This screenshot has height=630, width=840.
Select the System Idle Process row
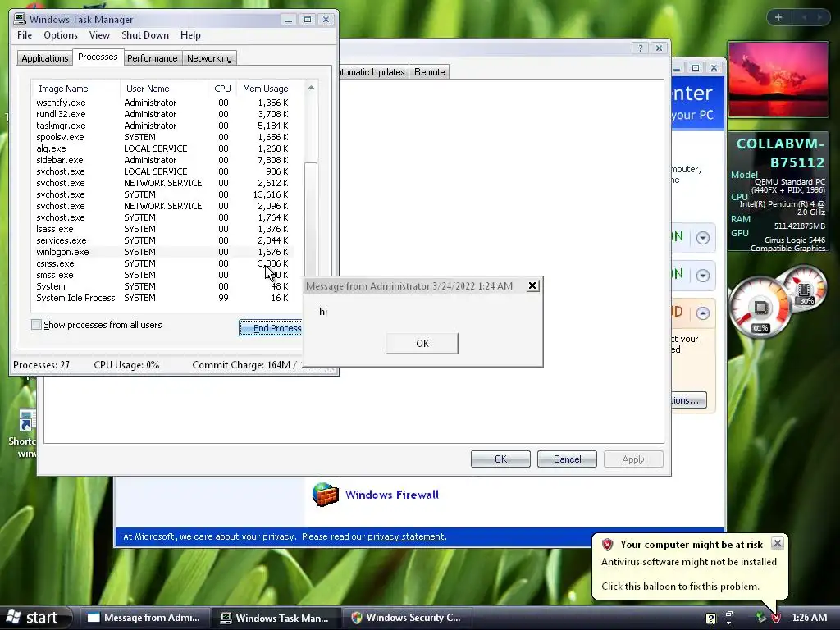162,298
